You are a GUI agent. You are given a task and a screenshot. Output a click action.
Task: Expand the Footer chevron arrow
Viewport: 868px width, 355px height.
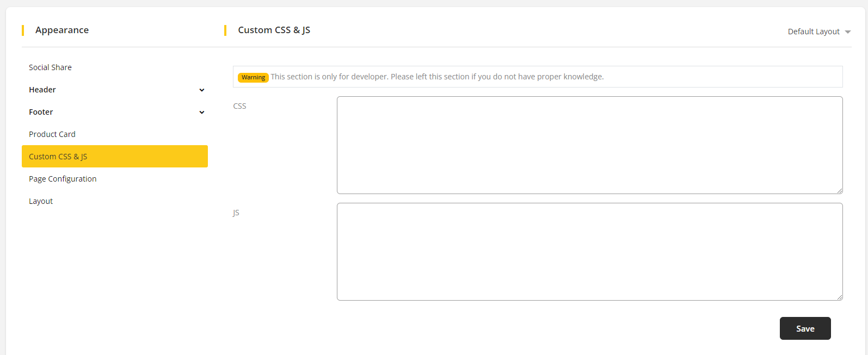coord(202,113)
